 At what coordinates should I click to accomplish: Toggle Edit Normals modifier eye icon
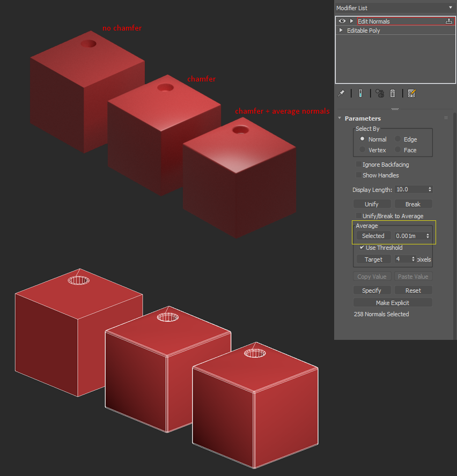click(342, 21)
